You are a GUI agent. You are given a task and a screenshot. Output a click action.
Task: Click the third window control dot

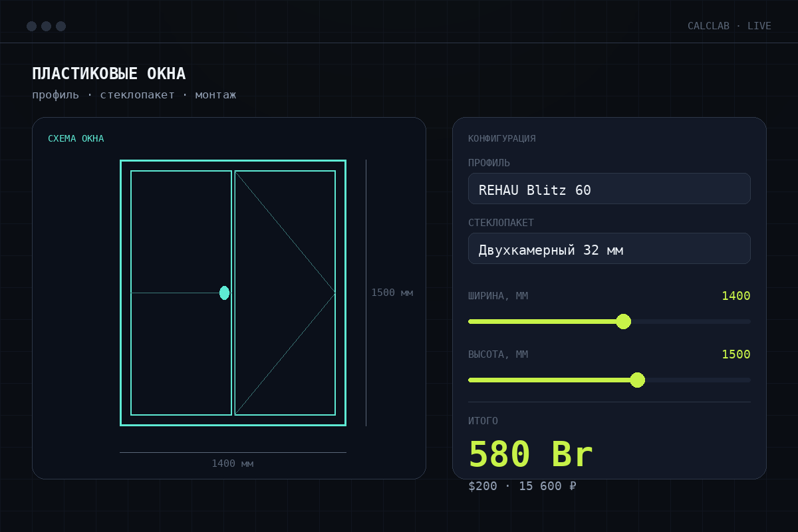[x=61, y=26]
